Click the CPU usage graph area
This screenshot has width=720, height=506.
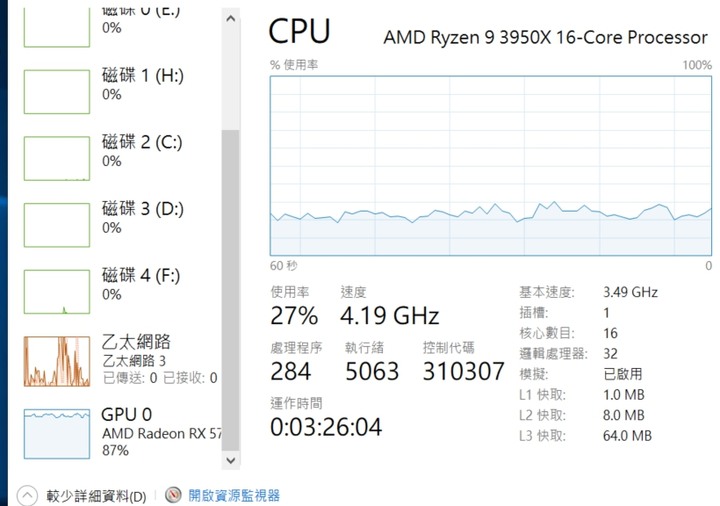coord(491,166)
